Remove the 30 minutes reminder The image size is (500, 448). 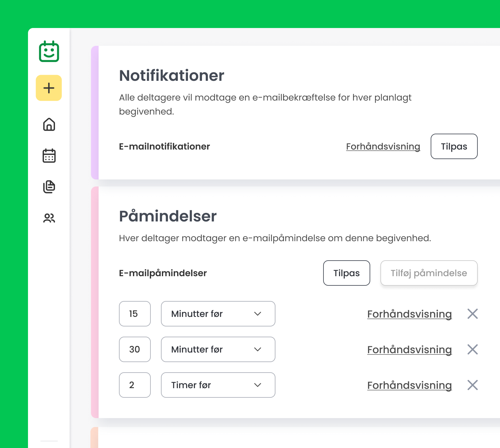pyautogui.click(x=472, y=349)
